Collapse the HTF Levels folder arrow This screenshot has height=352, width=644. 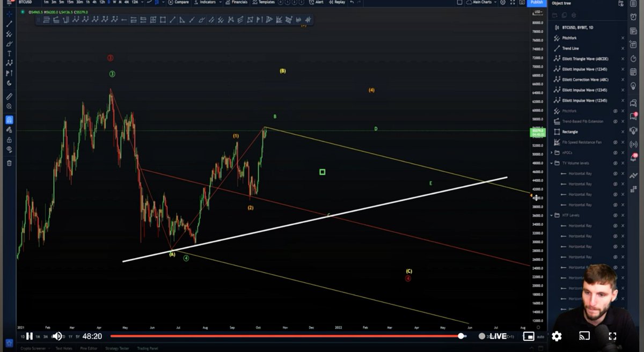pos(552,215)
